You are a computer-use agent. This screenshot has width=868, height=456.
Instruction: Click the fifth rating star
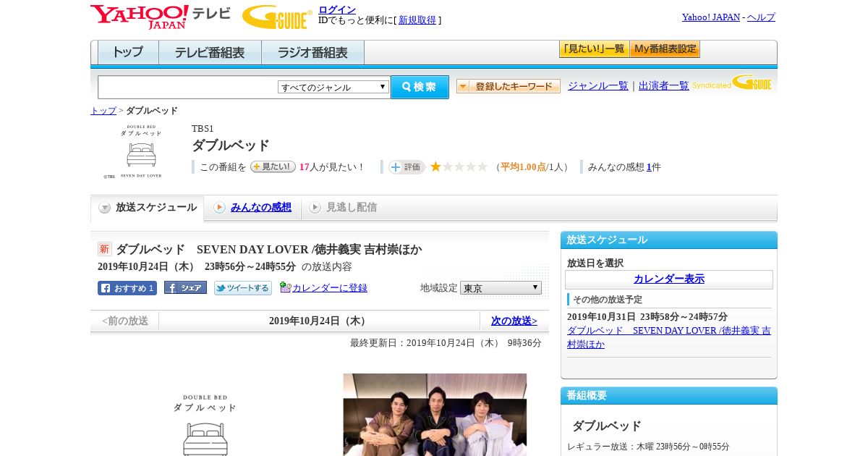coord(482,166)
